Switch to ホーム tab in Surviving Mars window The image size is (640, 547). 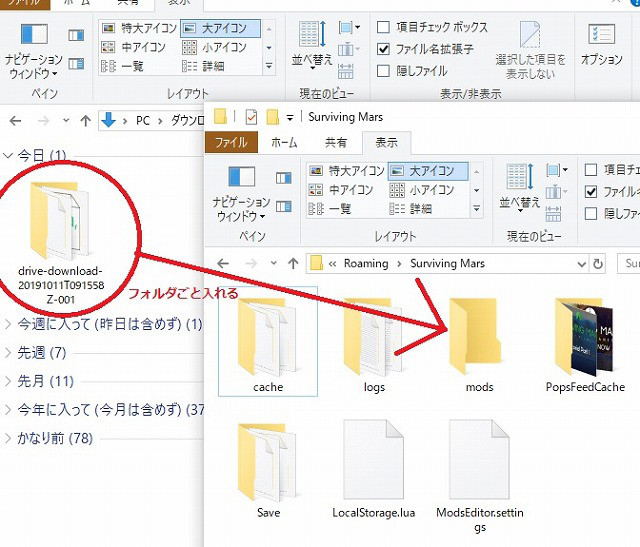coord(284,142)
